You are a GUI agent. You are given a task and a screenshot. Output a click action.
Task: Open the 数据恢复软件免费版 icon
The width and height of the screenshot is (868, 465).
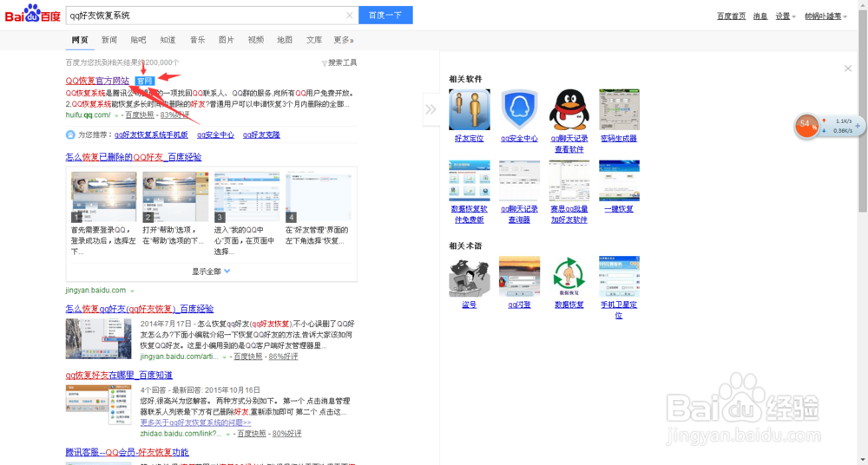[470, 180]
